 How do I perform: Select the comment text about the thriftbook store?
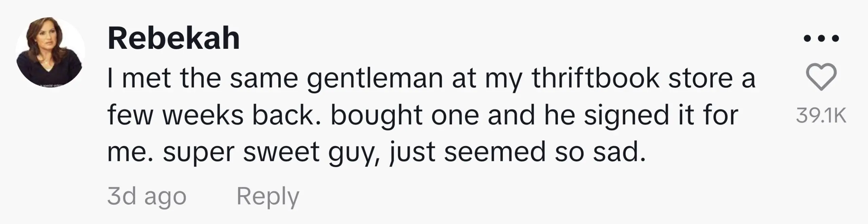(x=431, y=115)
